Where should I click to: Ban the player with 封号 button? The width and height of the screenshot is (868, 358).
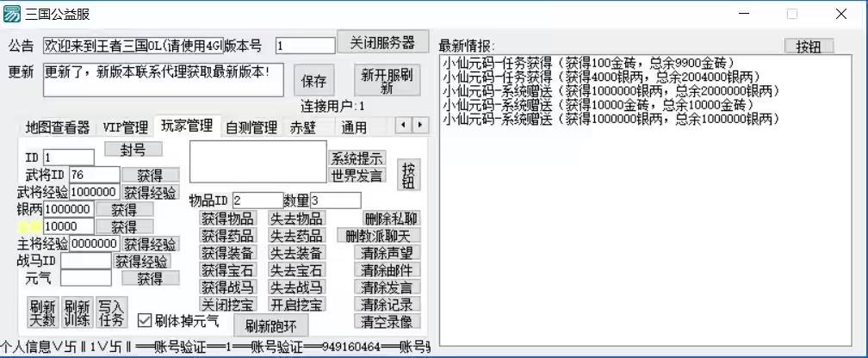point(133,150)
